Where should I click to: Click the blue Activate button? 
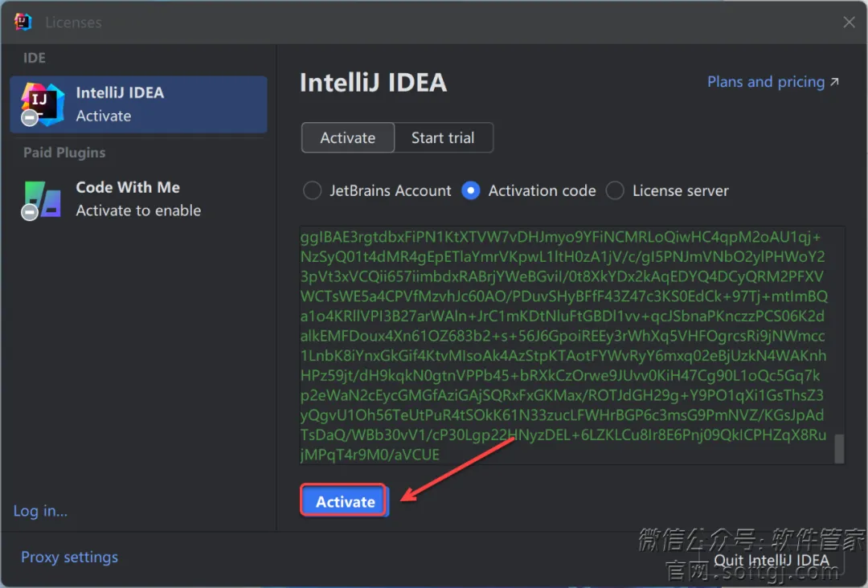tap(344, 501)
